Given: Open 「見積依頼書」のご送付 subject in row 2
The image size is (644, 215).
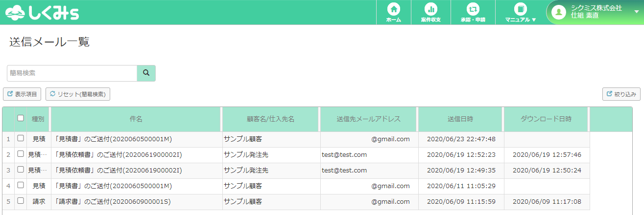Looking at the screenshot, I should click(x=118, y=154).
